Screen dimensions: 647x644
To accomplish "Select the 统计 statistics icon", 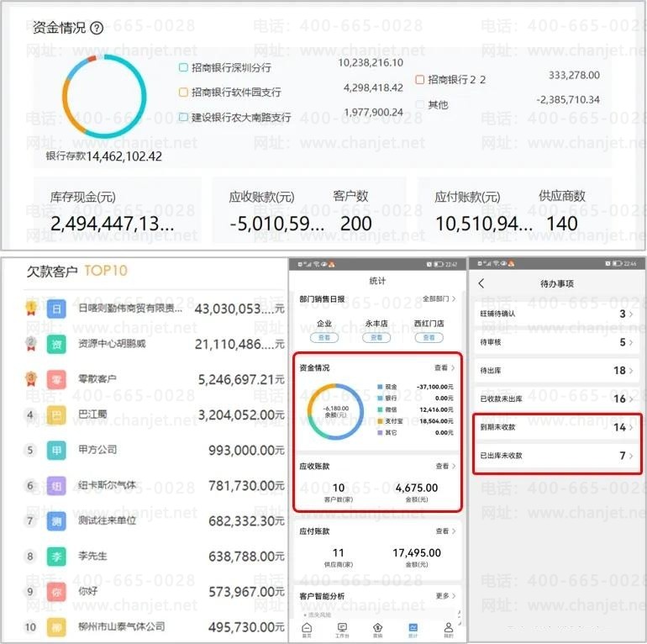I will pyautogui.click(x=413, y=629).
